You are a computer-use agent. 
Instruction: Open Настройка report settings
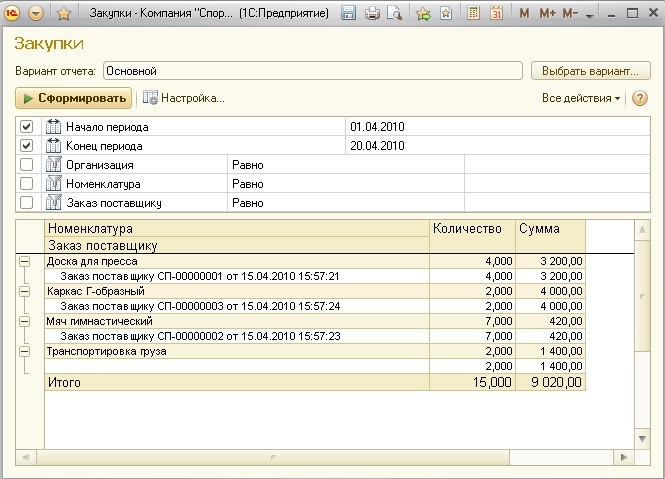[x=184, y=98]
